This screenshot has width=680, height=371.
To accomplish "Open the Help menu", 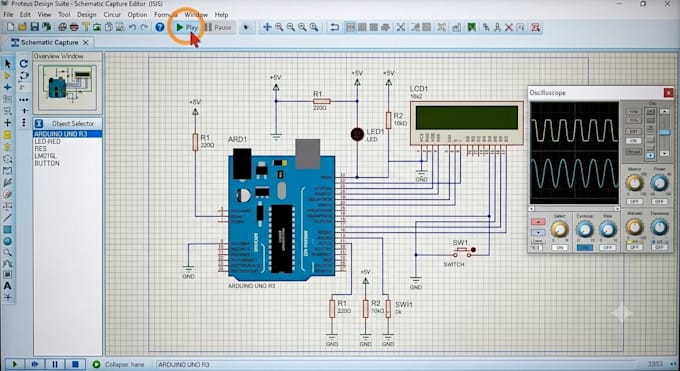I will pos(221,14).
